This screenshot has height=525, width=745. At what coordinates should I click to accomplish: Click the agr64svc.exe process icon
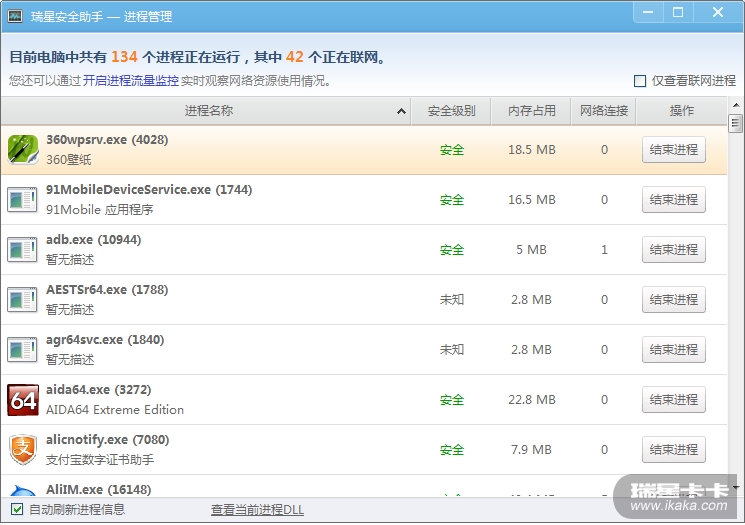click(x=22, y=350)
